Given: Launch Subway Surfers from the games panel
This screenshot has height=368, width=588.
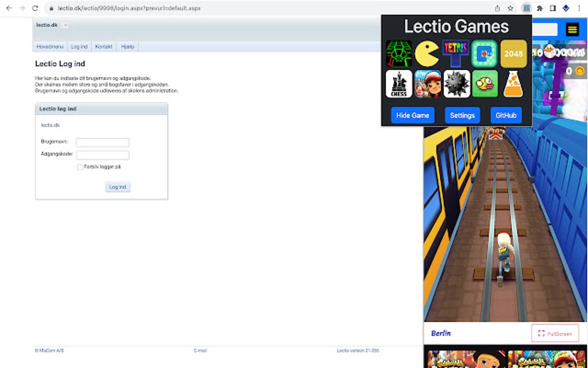Looking at the screenshot, I should pyautogui.click(x=427, y=84).
